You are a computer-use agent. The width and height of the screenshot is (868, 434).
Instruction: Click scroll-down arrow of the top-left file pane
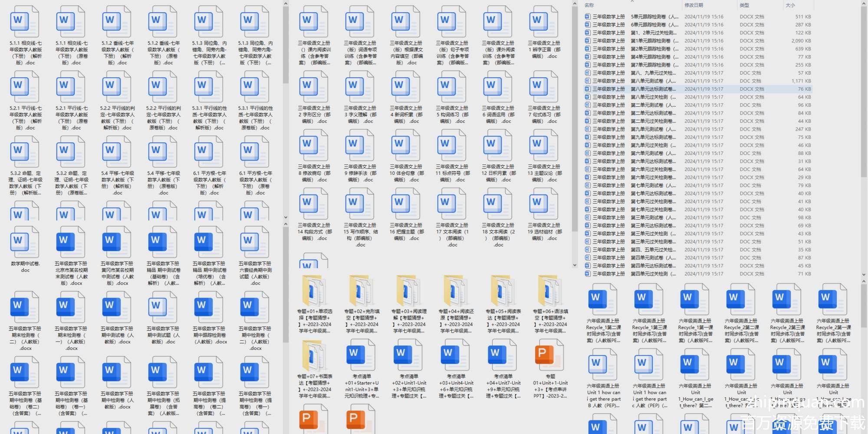(x=286, y=217)
